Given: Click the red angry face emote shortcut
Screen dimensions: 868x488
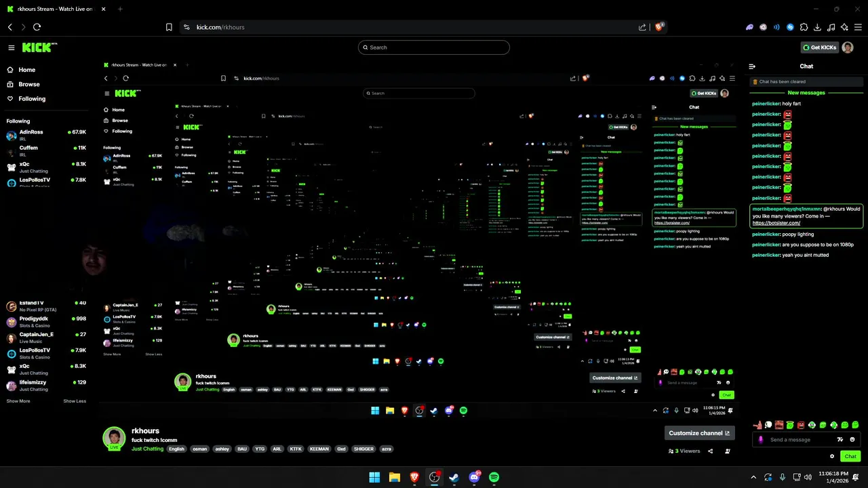Looking at the screenshot, I should 801,425.
